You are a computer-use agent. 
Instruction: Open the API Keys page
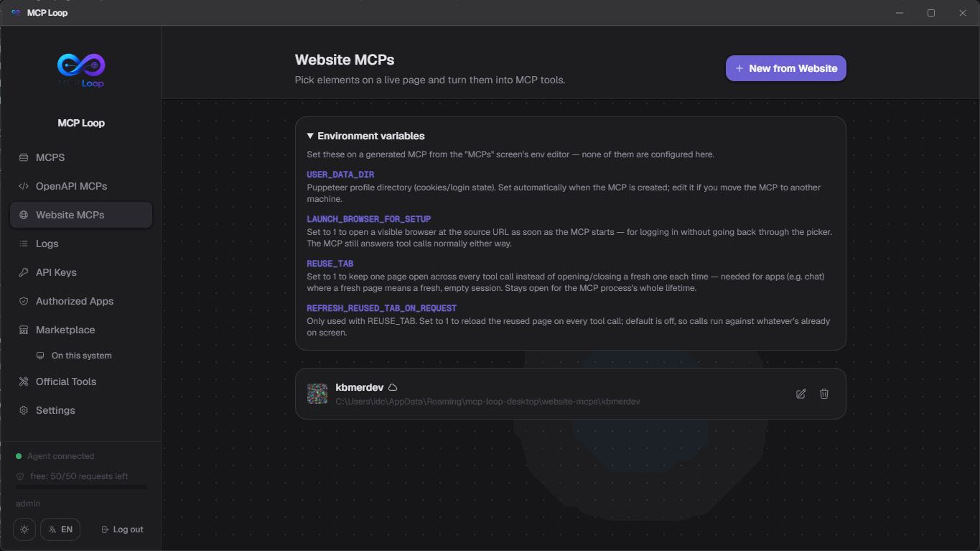click(81, 272)
